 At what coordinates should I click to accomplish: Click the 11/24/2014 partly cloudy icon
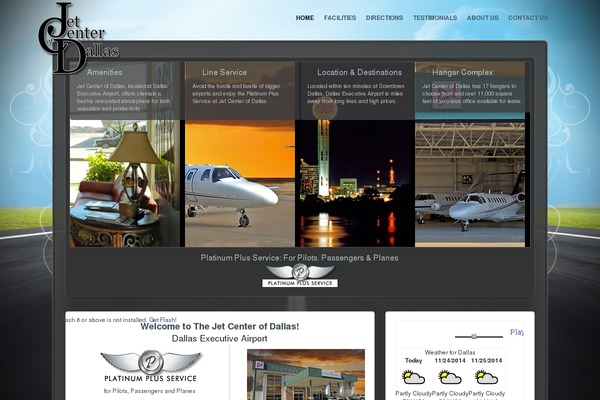[450, 377]
